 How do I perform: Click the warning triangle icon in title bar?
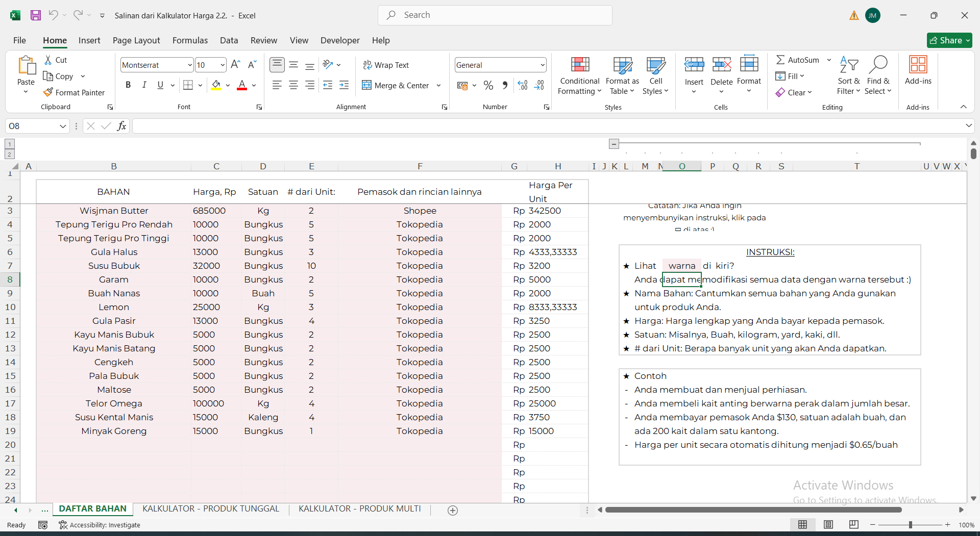tap(854, 15)
